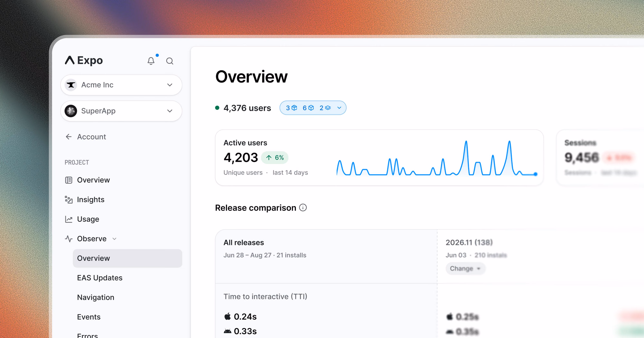Screen dimensions: 644x338
Task: Expand the builds/updates filter pill
Action: pyautogui.click(x=313, y=108)
